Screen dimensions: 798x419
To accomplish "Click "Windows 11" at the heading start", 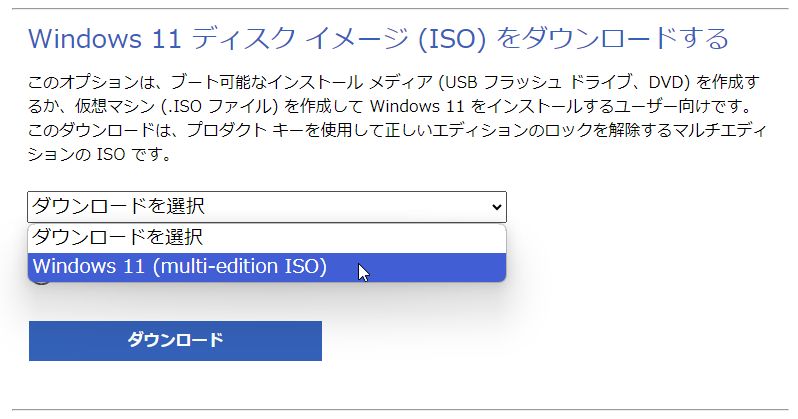I will [89, 40].
